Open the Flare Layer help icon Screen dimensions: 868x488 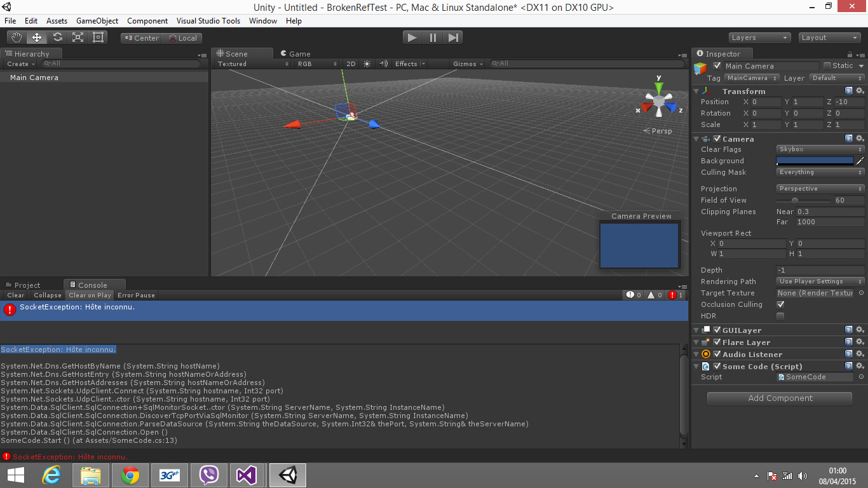(x=848, y=342)
